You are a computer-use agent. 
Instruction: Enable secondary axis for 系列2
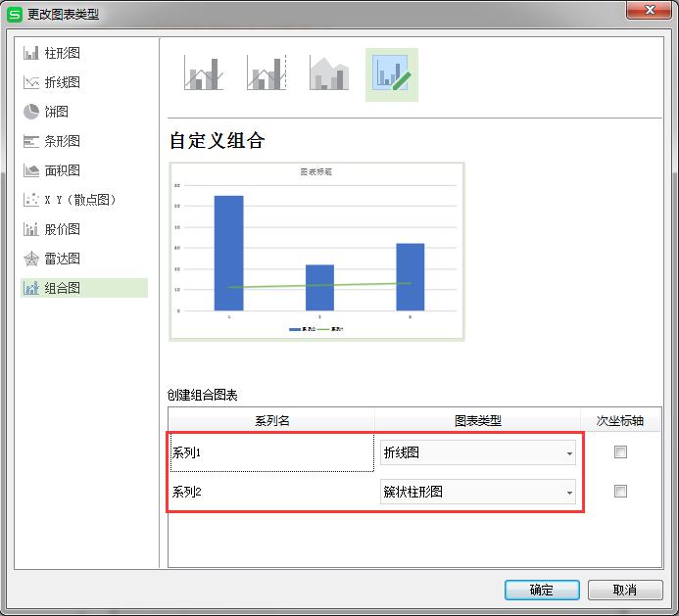pos(620,492)
